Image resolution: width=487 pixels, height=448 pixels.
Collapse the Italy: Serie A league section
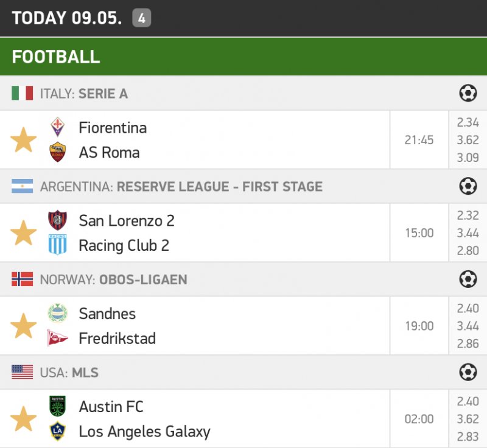tap(83, 94)
